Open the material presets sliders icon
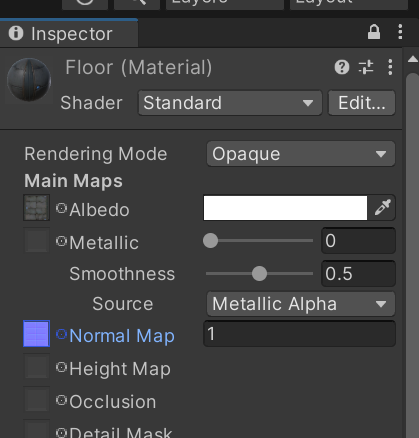Viewport: 419px width, 438px height. (x=366, y=67)
